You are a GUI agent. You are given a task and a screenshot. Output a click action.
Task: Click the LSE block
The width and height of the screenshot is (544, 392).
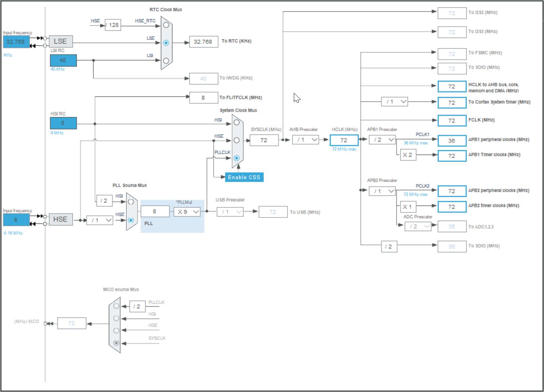tap(60, 41)
